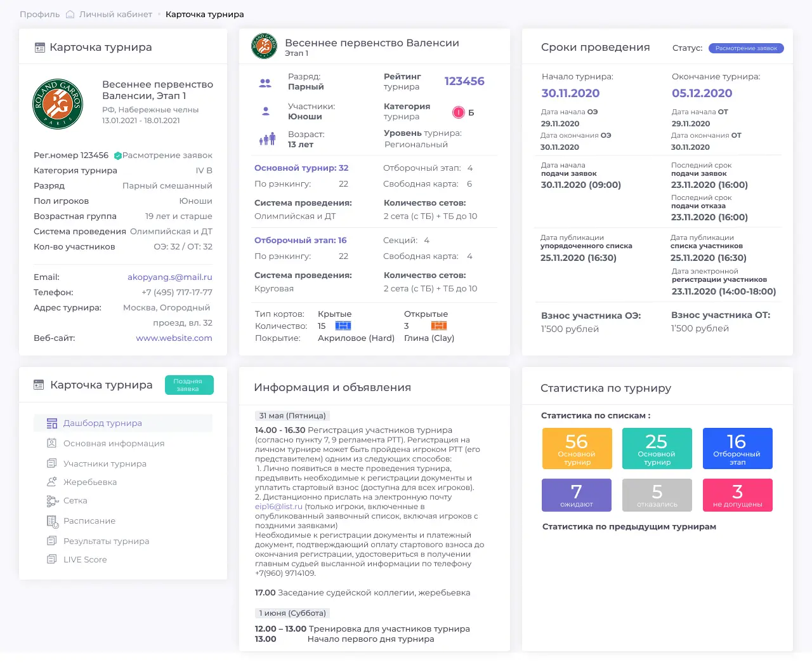
Task: Click the Расмотрение заявок status badge
Action: tap(746, 48)
